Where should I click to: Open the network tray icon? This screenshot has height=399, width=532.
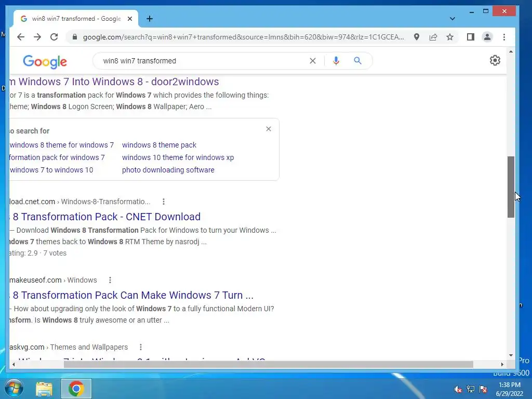coord(471,389)
